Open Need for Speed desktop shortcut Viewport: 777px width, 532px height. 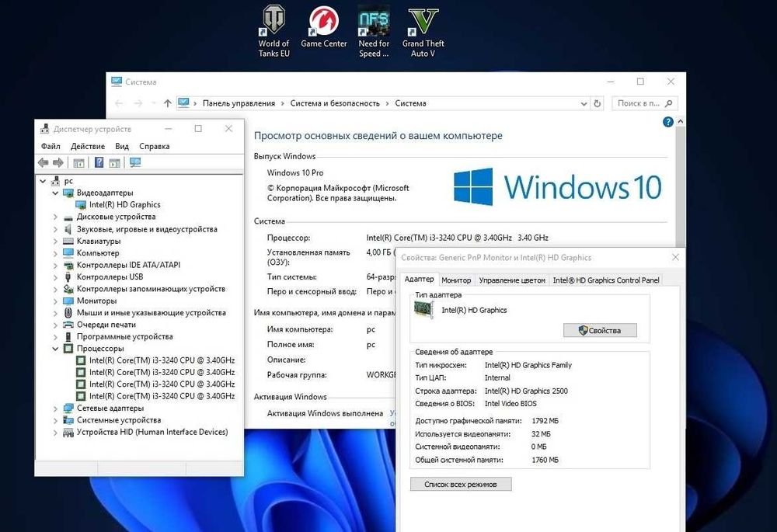coord(374,32)
